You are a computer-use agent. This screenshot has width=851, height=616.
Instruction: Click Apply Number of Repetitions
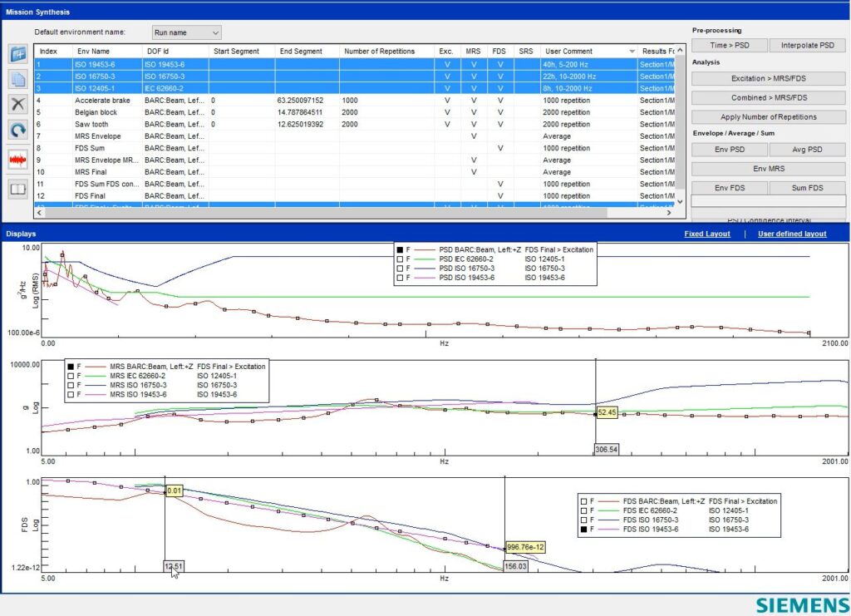[768, 116]
